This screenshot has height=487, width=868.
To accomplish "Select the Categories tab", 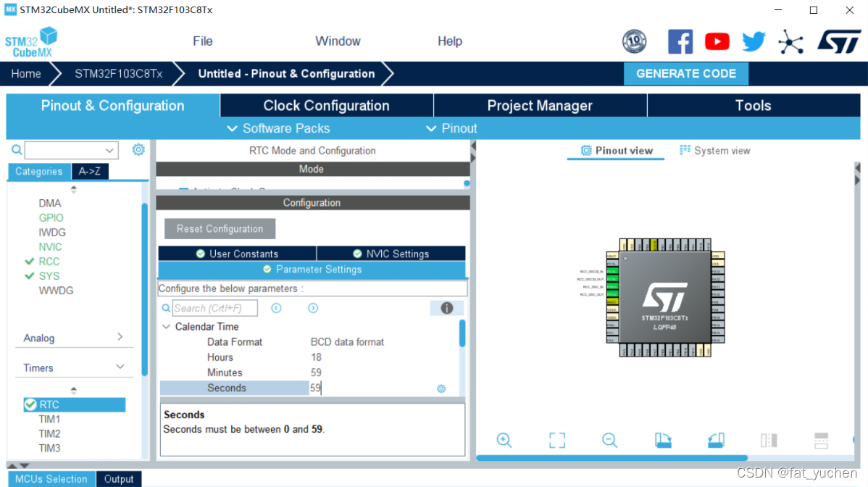I will 38,172.
